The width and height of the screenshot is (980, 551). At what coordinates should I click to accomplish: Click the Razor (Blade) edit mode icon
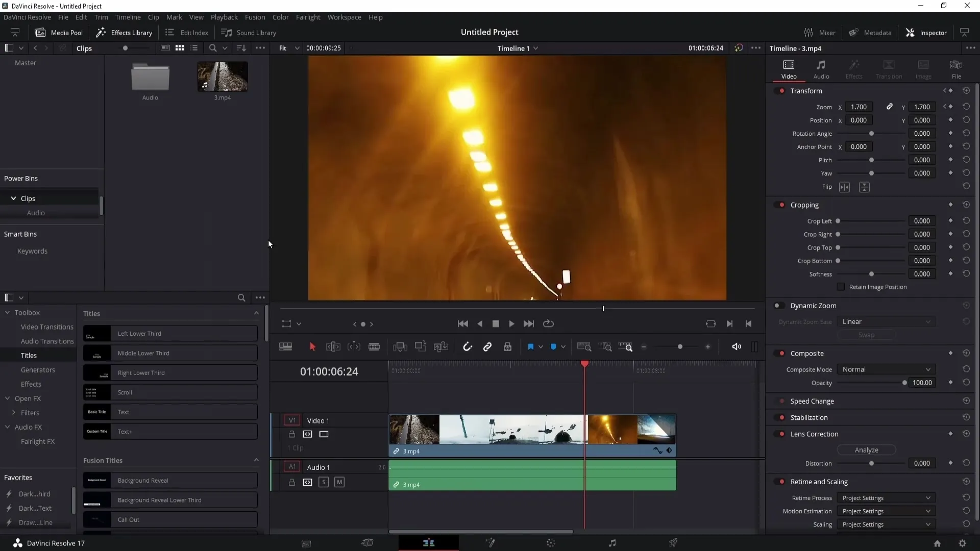374,346
